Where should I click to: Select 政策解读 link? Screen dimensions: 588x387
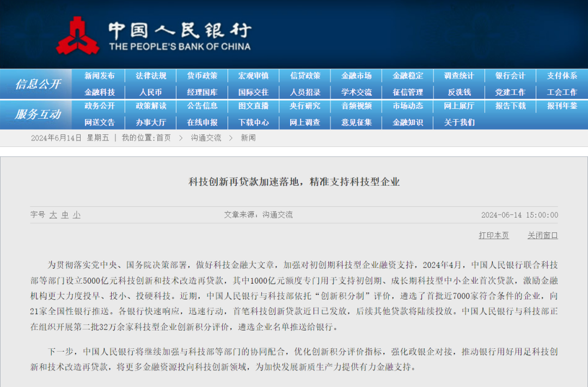pos(151,106)
